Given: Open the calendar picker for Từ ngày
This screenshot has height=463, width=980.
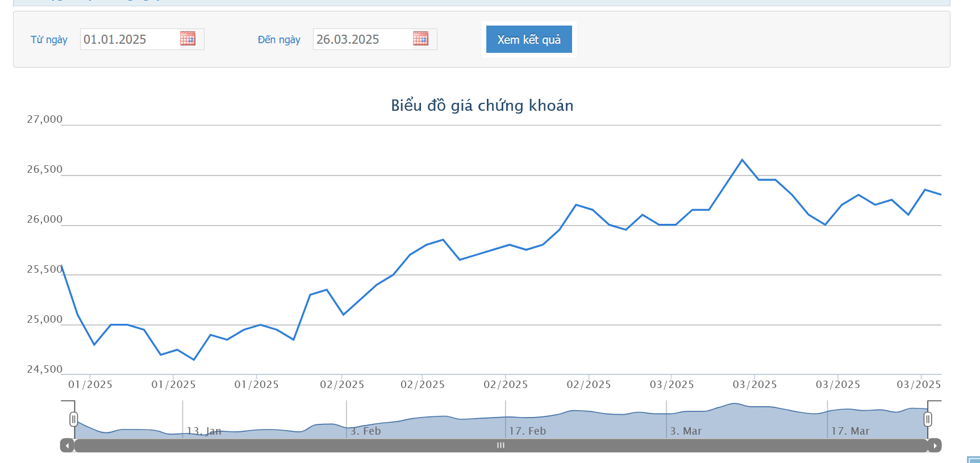Looking at the screenshot, I should (x=187, y=39).
